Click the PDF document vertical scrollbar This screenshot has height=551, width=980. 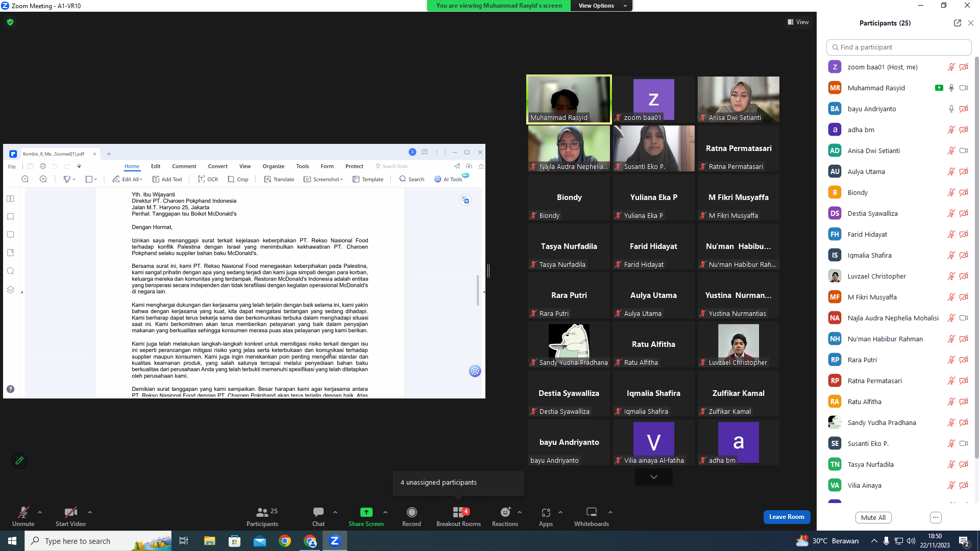478,290
